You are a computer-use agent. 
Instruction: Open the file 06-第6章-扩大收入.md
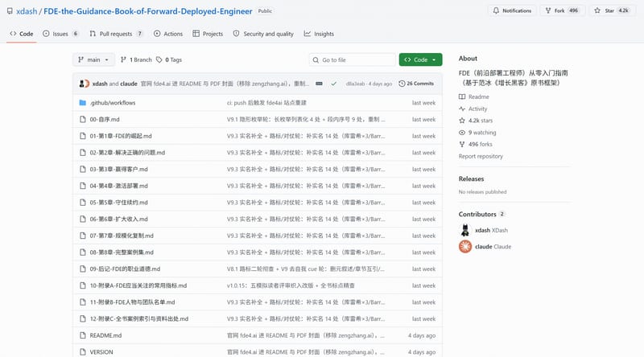118,219
